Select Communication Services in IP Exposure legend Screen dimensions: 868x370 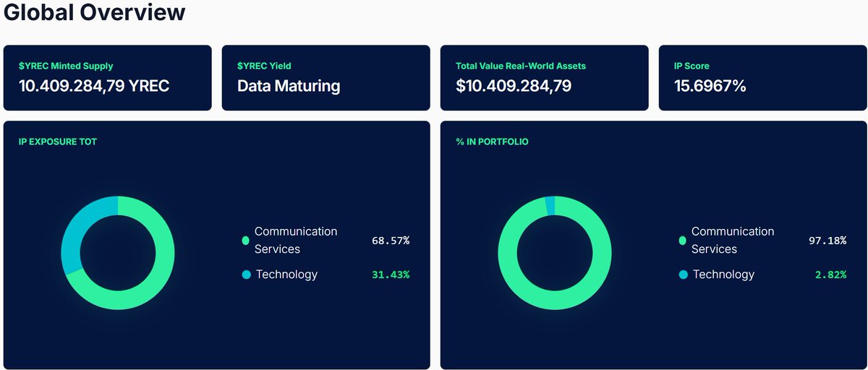296,240
